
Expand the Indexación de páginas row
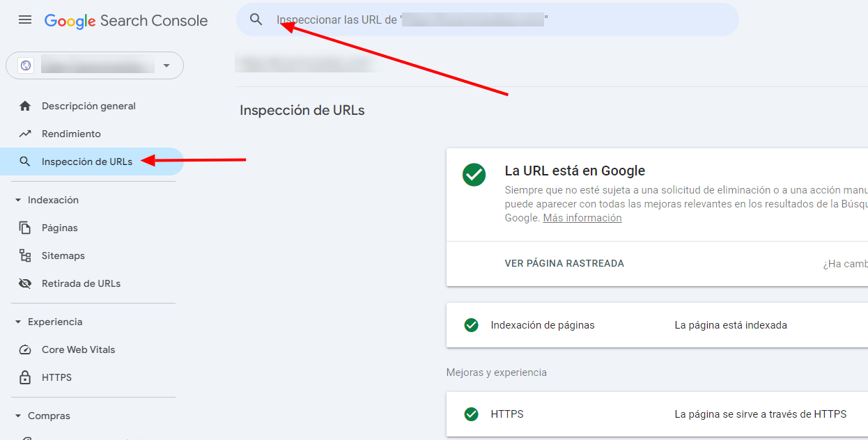pyautogui.click(x=657, y=325)
